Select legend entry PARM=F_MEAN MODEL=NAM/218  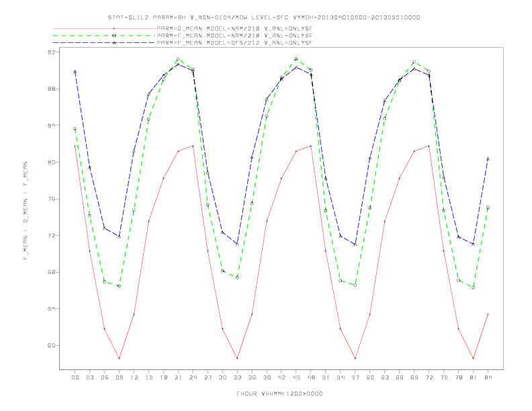(x=234, y=36)
